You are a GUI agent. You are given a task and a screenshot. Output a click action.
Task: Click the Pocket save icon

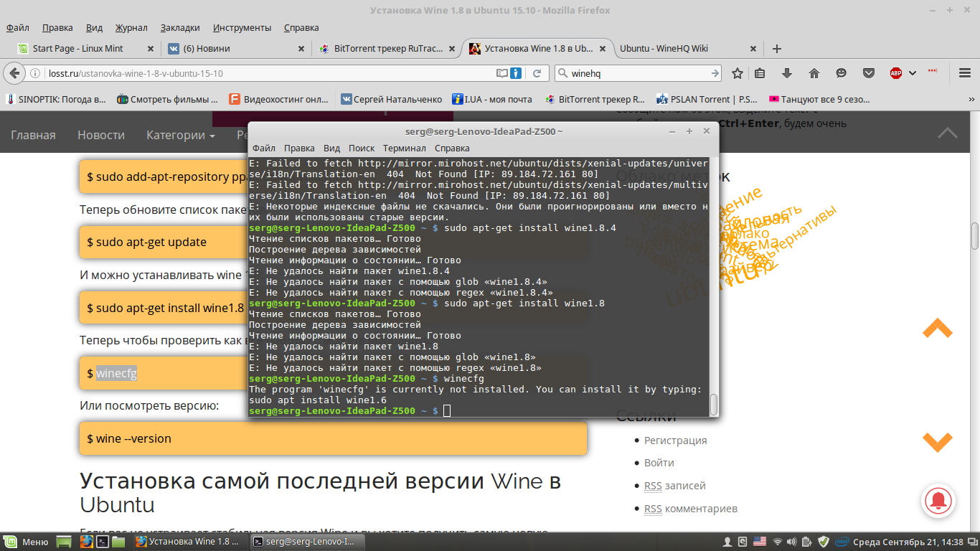click(868, 73)
